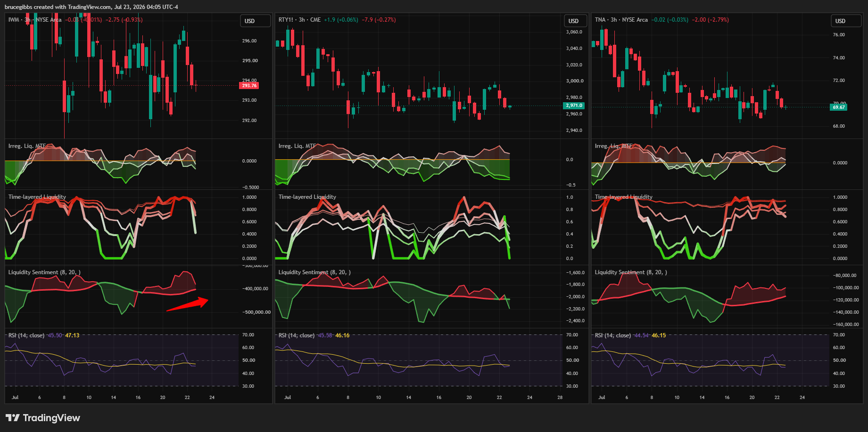Select Liquidity Sentiment (8, 20, ) label on IWM chart
This screenshot has height=432, width=868.
pos(44,272)
